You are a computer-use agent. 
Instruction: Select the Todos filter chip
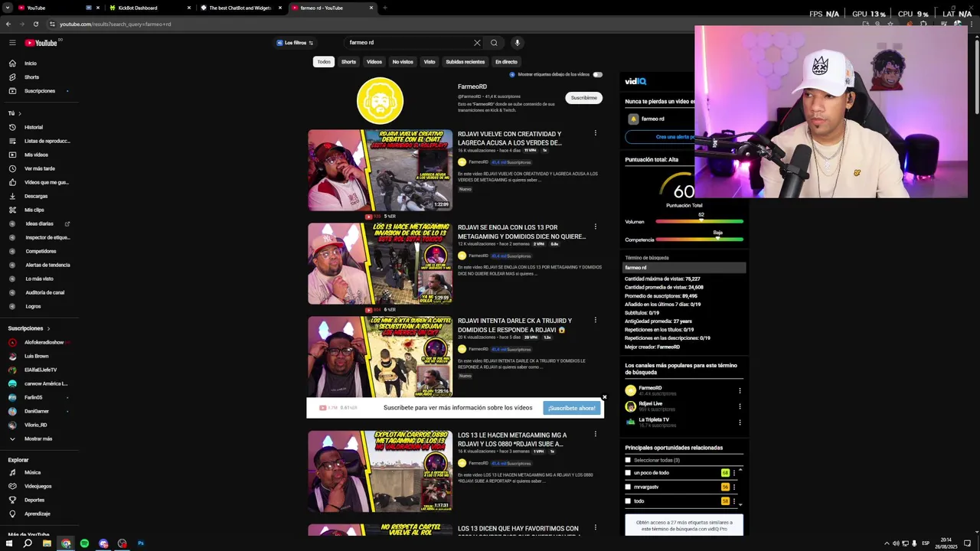[324, 62]
